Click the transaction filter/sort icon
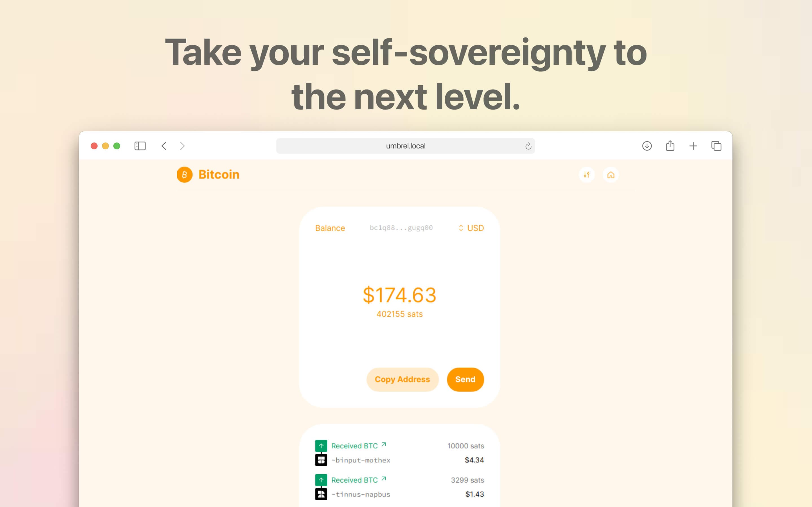Image resolution: width=812 pixels, height=507 pixels. (586, 174)
